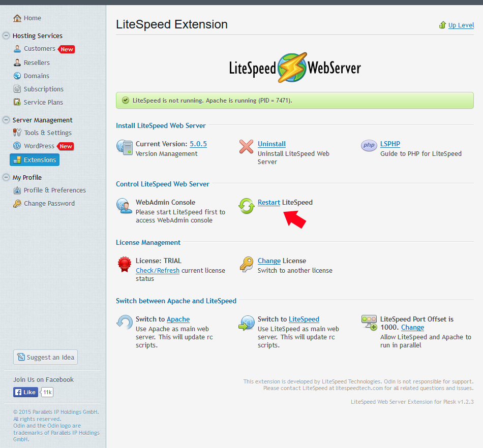Open WordPress in the sidebar

point(39,146)
